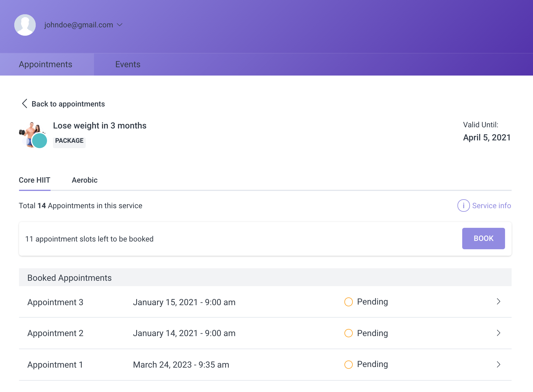Image resolution: width=533 pixels, height=392 pixels.
Task: Click the circled info icon near Service info
Action: pos(463,206)
